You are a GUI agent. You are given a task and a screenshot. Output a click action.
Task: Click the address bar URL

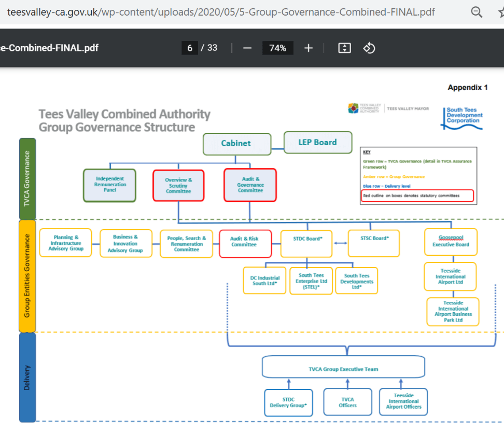click(221, 12)
